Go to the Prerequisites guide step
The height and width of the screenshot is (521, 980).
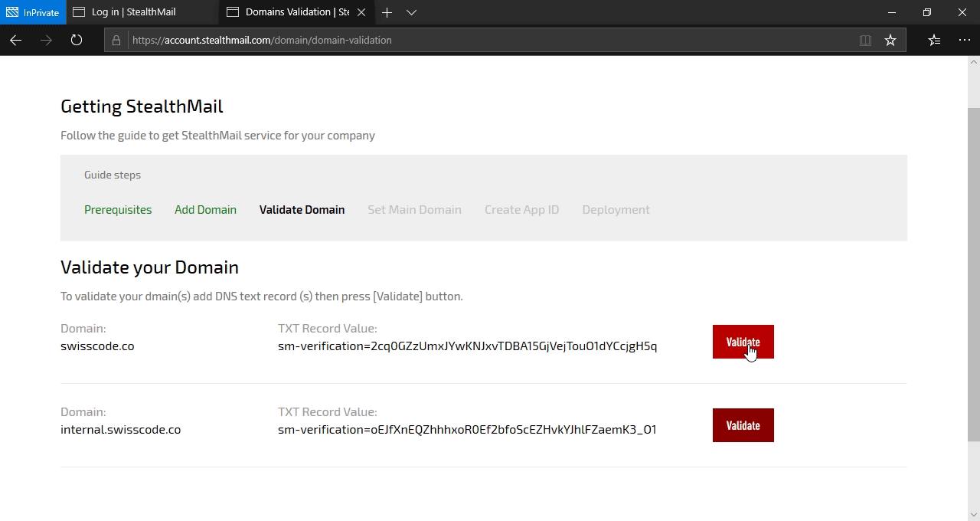coord(118,209)
